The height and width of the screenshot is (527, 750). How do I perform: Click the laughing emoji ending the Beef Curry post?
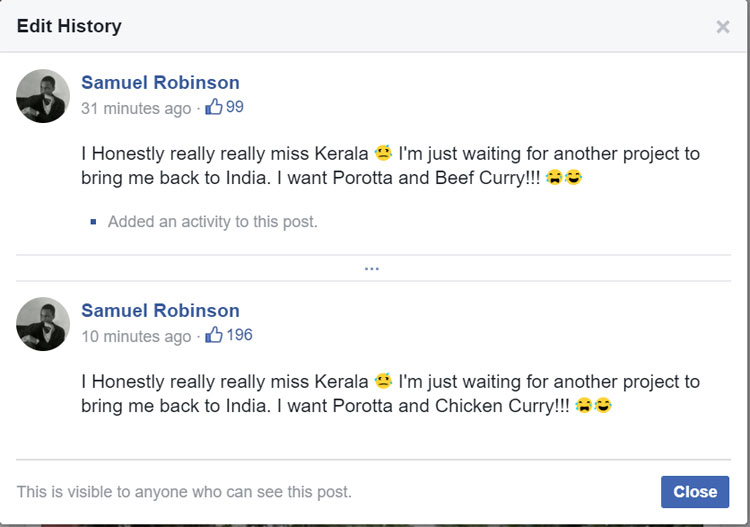click(574, 179)
